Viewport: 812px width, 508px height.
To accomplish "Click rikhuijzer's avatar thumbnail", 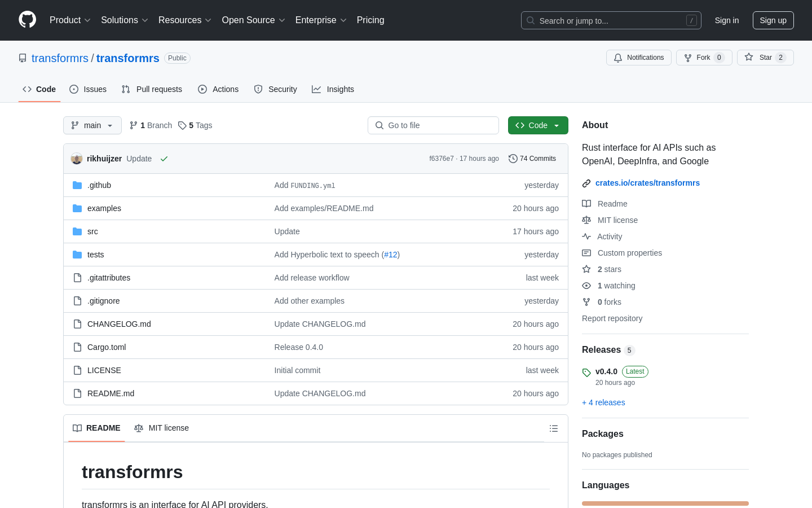I will pos(77,159).
